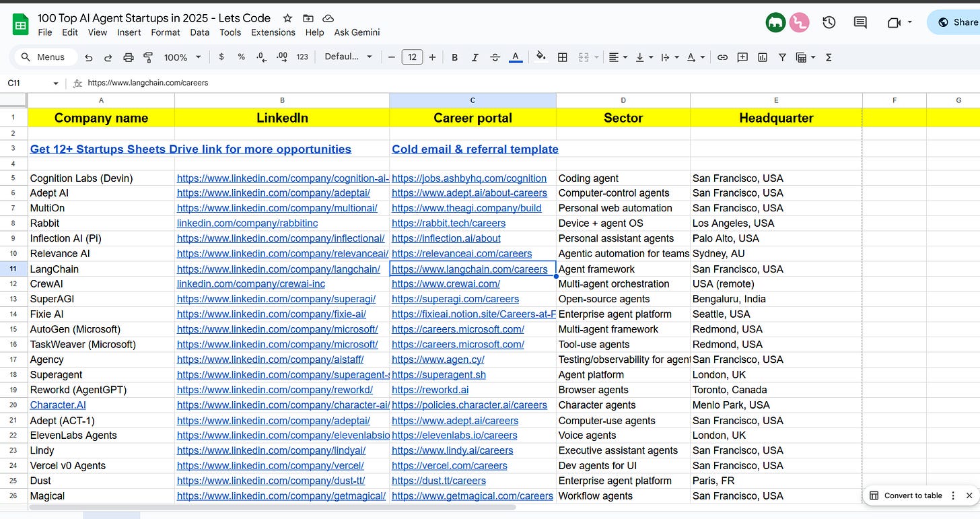Open the Cold email & referral template link
Viewport: 980px width, 519px height.
[x=475, y=149]
